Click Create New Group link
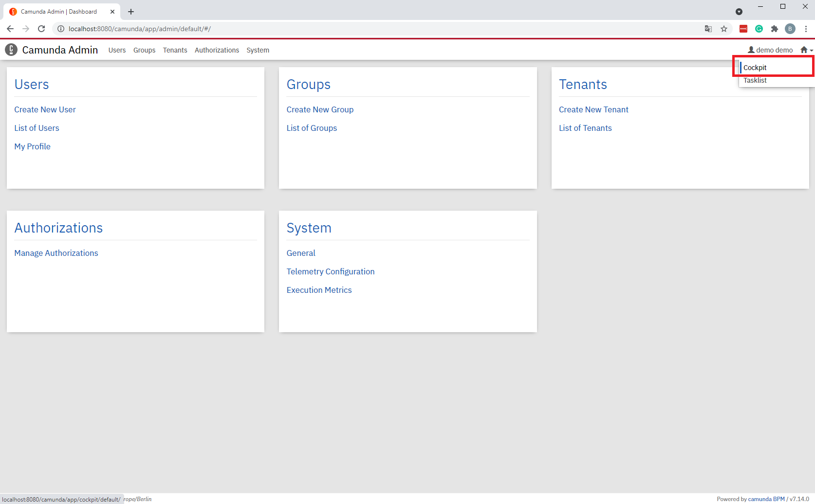 coord(320,109)
